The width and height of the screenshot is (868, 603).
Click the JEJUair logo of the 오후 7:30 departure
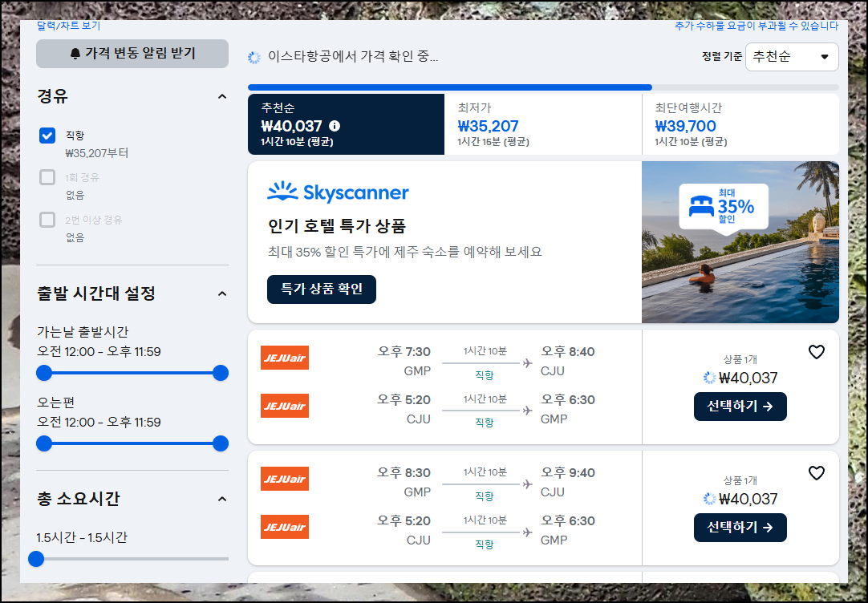(x=285, y=358)
